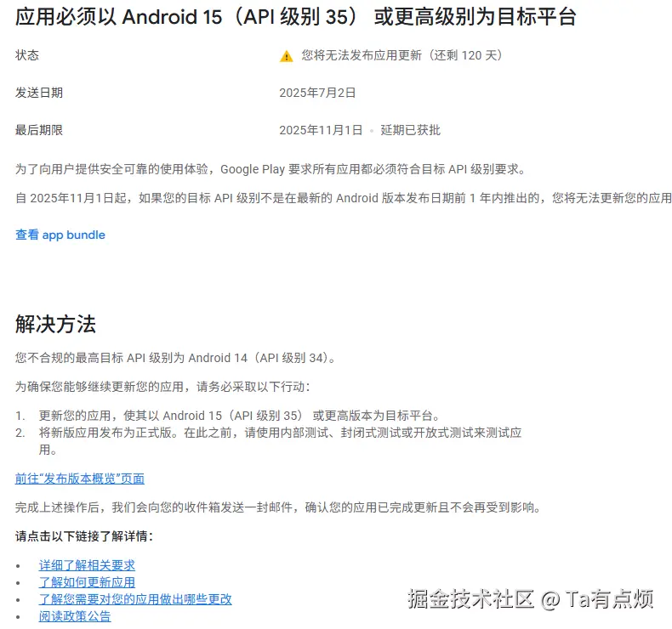Open 阅读政策公告 link
672x629 pixels.
pyautogui.click(x=75, y=616)
